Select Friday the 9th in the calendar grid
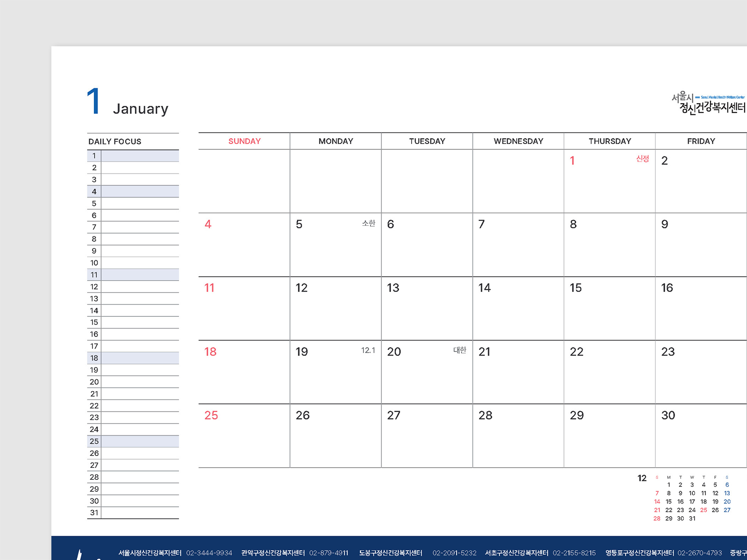Screen dimensions: 747x560 pos(665,224)
